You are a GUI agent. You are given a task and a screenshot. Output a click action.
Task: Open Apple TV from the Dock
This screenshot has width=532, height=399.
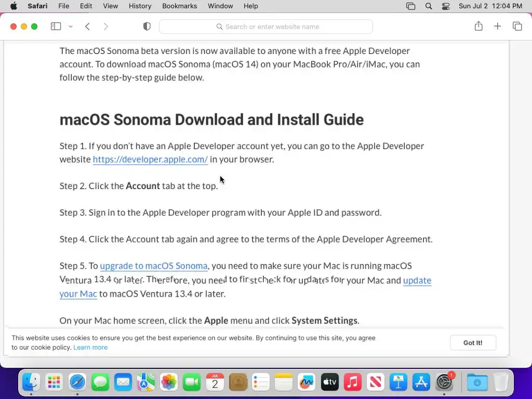click(x=329, y=383)
